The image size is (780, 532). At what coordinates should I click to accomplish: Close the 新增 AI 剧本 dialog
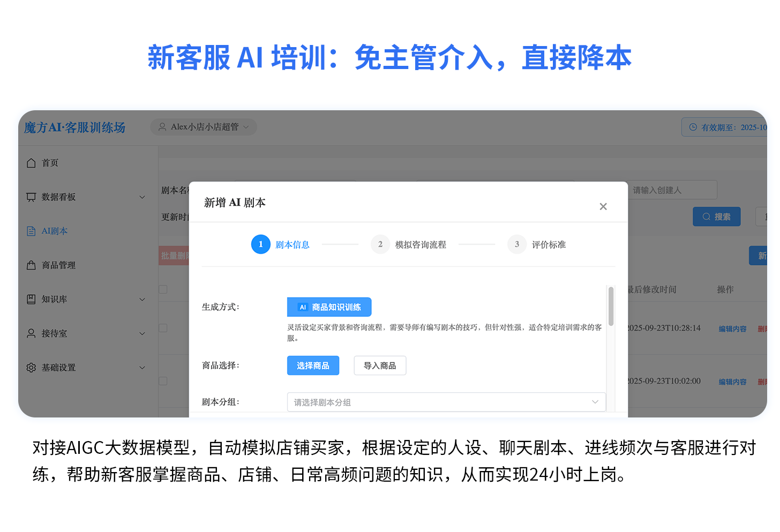603,207
